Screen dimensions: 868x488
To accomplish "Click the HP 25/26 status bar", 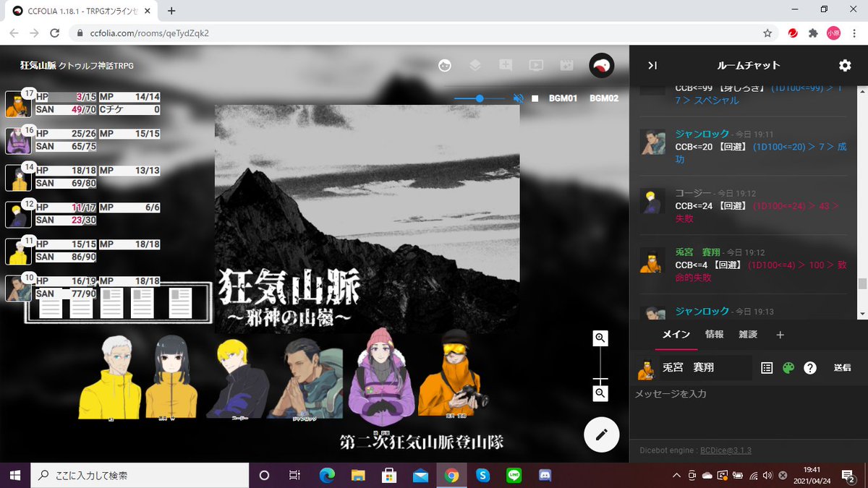I will coord(66,134).
